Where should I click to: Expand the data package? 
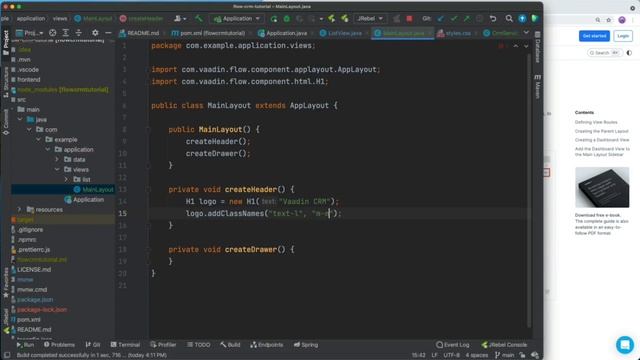pos(57,159)
